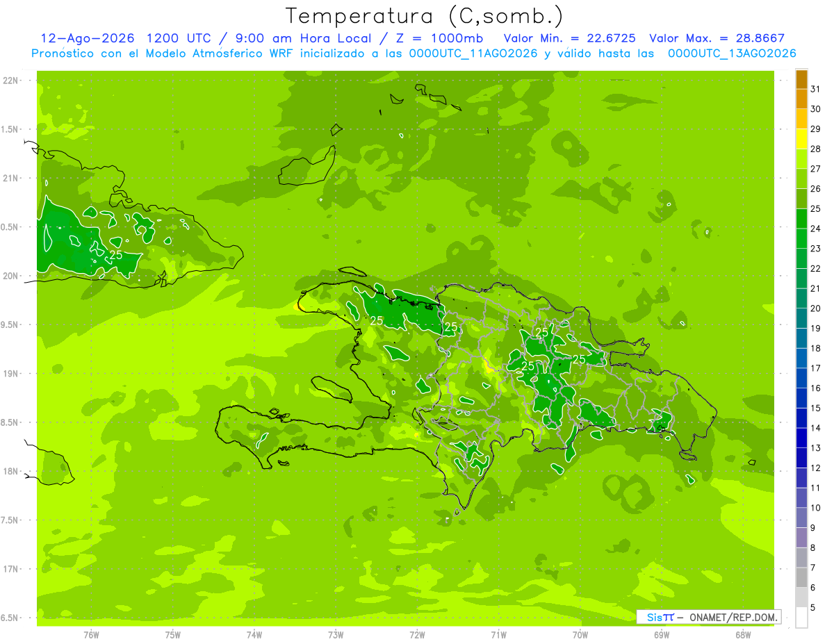Viewport: 834px width, 644px height.
Task: Click the 'Valor Min. = 22.6725' text
Action: pos(570,38)
